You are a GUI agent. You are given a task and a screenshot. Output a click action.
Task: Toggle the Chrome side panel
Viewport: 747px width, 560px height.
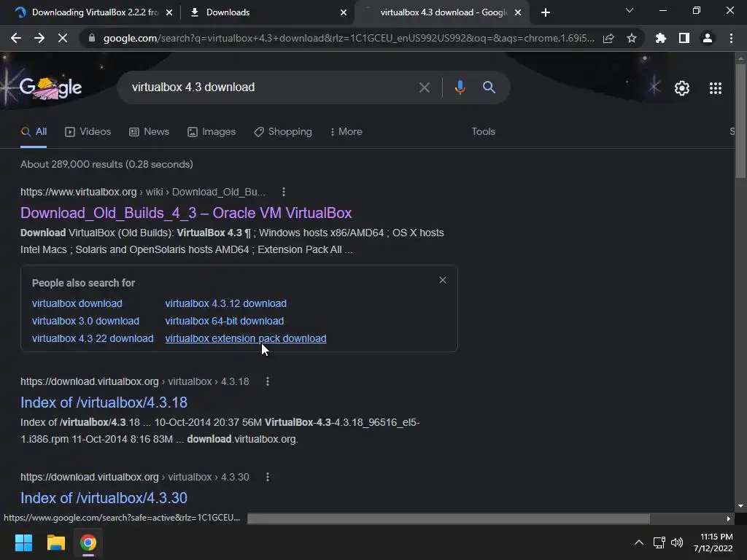coord(684,38)
